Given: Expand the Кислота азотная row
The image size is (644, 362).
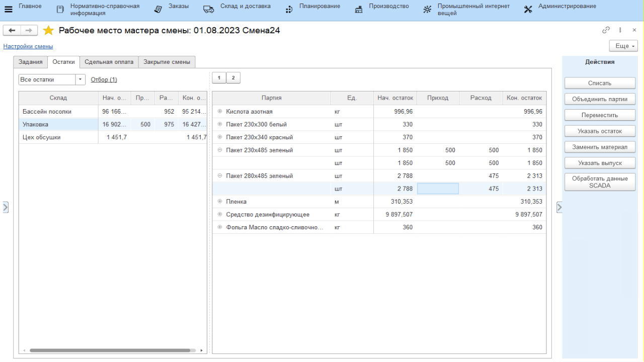Looking at the screenshot, I should [x=220, y=112].
